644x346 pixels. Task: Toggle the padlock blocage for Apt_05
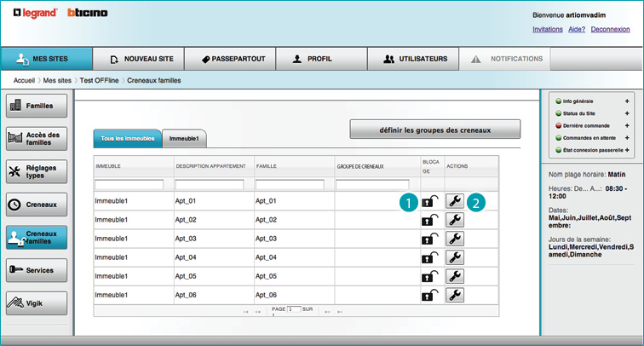tap(430, 276)
